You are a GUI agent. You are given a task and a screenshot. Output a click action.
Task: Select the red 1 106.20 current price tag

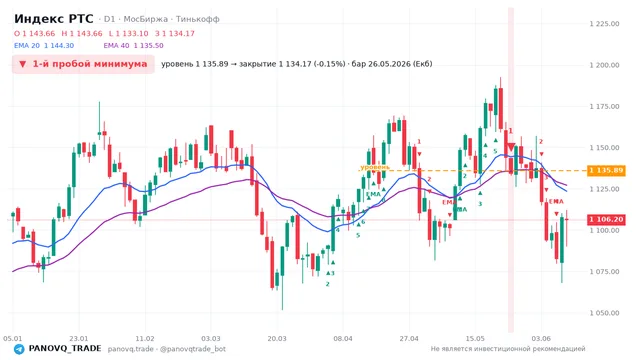pyautogui.click(x=606, y=220)
